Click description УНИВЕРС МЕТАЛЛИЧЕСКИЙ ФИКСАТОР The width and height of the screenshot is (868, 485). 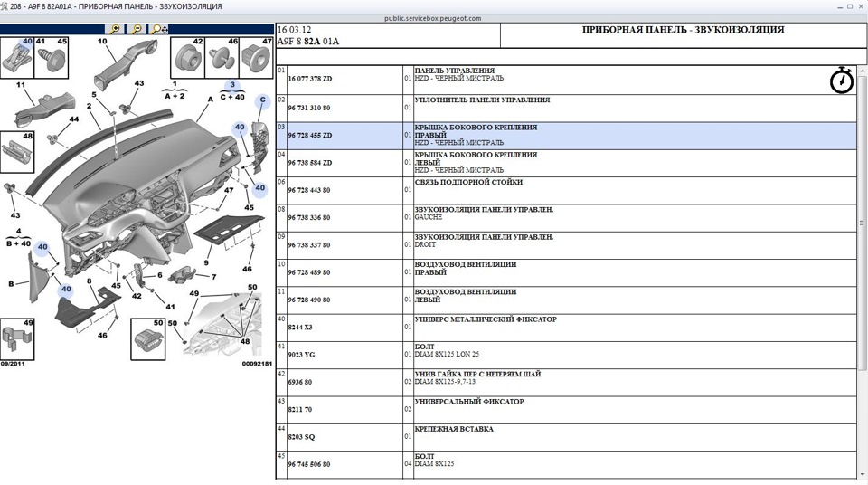486,319
